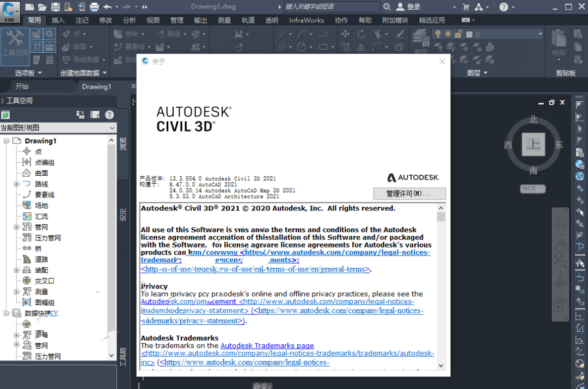Expand the 管网 pipe networks node
The image size is (588, 389).
click(16, 227)
